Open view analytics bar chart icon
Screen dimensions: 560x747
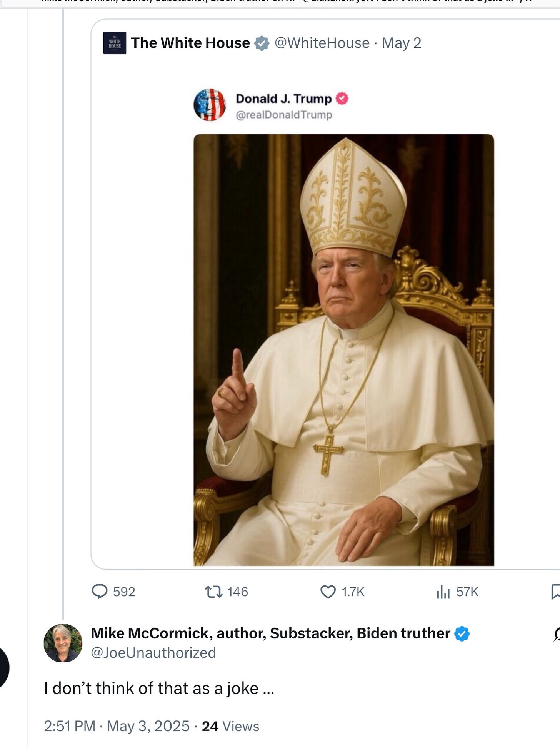pos(443,592)
